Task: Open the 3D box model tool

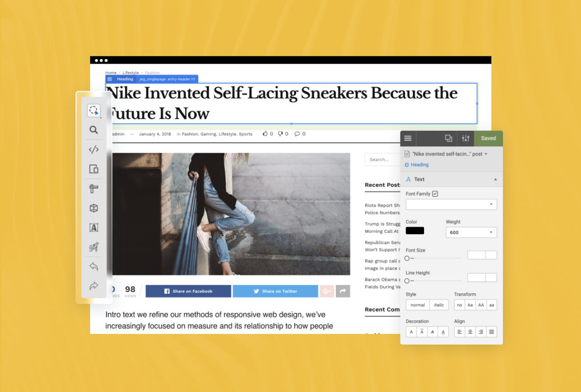Action: [94, 208]
